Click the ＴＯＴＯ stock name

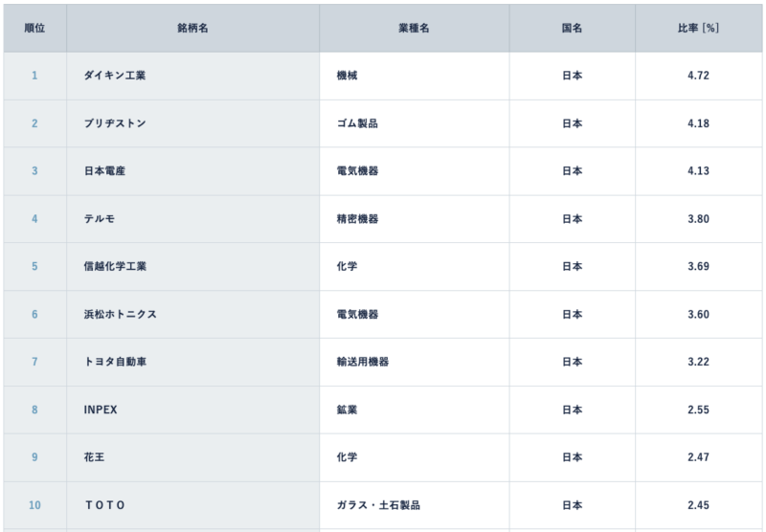point(106,504)
